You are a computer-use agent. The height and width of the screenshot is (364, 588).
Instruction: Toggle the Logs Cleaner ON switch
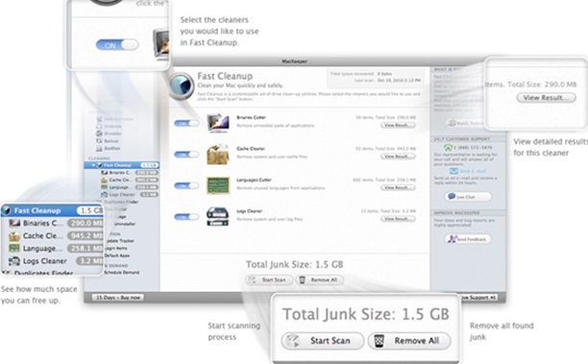(x=186, y=217)
